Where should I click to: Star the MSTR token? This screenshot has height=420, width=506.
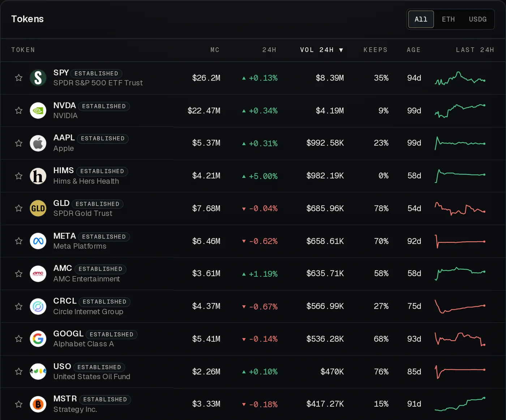[x=19, y=404]
